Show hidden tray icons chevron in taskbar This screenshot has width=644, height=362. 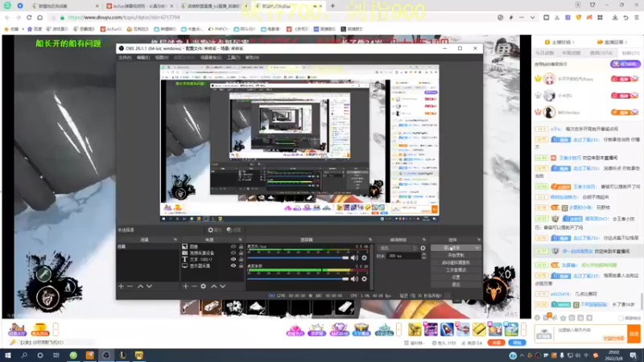pyautogui.click(x=522, y=356)
